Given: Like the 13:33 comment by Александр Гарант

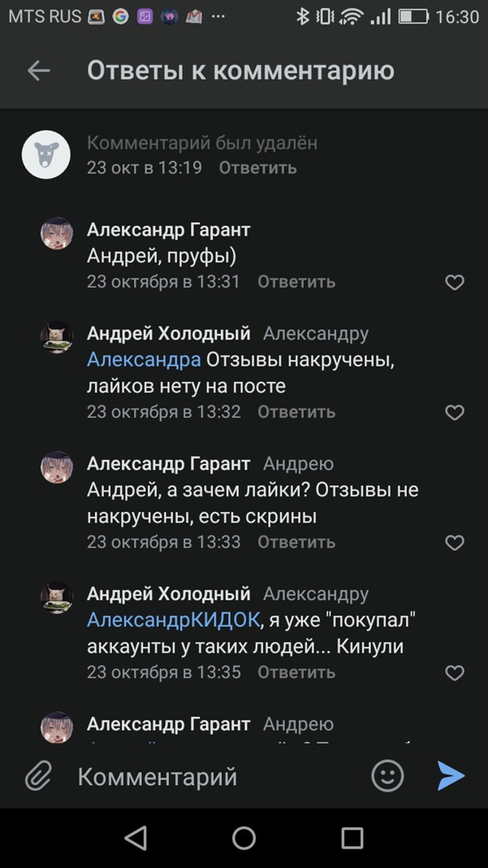Looking at the screenshot, I should (454, 542).
